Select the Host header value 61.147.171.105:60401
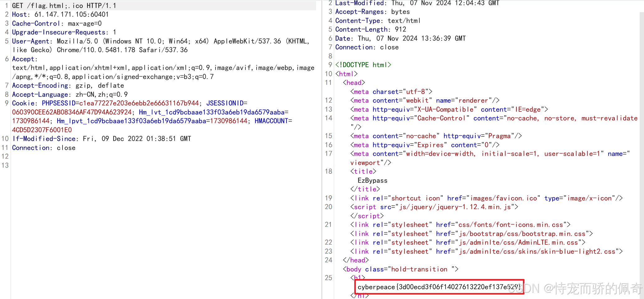This screenshot has width=644, height=299. (x=72, y=14)
